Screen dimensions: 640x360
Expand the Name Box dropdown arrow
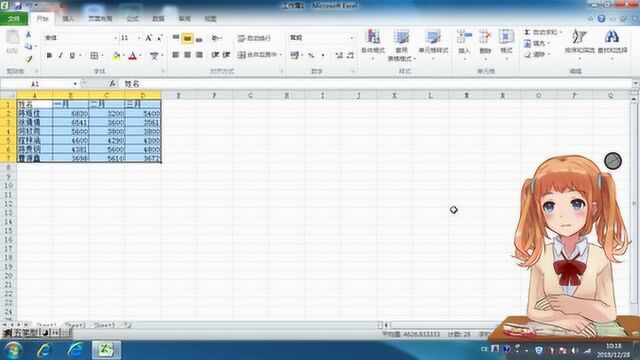[x=75, y=84]
